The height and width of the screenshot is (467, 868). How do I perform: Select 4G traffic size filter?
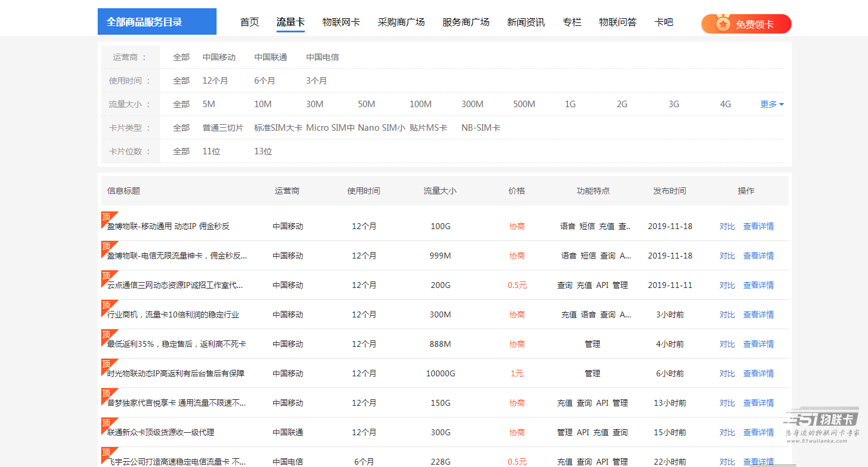[726, 104]
